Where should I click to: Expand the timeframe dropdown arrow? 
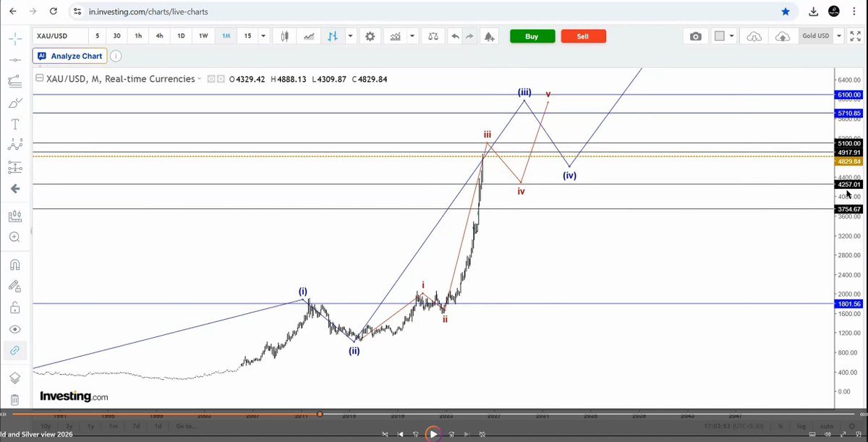(263, 36)
